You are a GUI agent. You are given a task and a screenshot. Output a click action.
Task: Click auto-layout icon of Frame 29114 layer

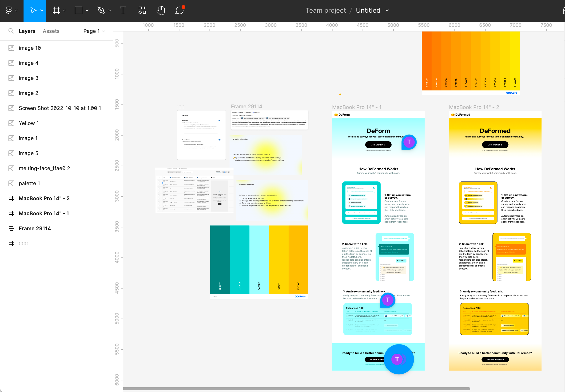click(11, 228)
